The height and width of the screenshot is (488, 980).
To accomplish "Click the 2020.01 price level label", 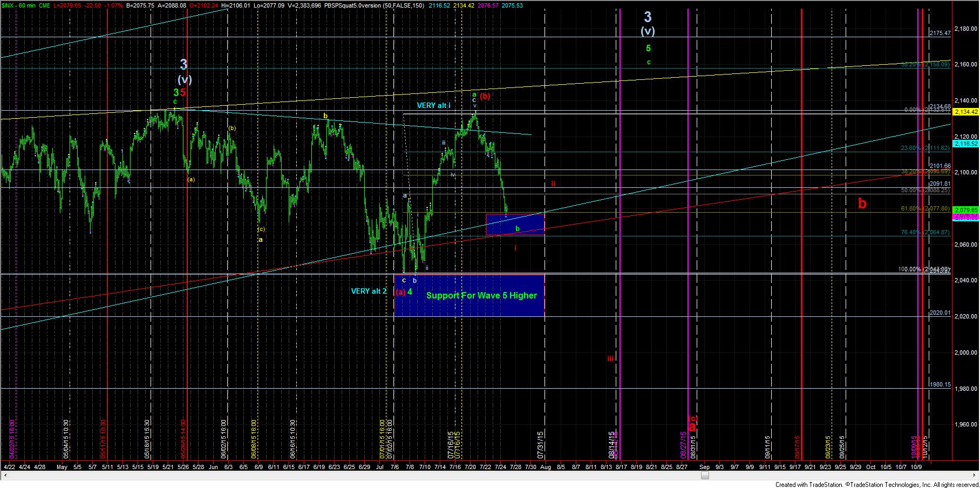I will pyautogui.click(x=940, y=313).
